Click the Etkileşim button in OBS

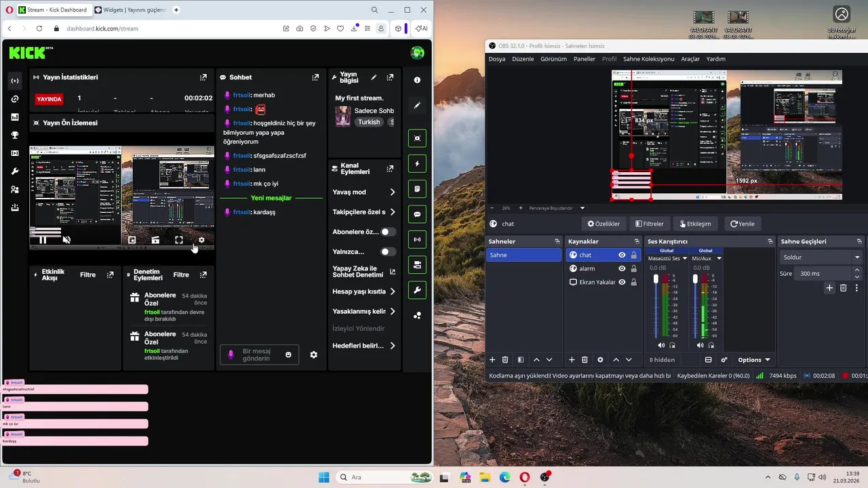(x=694, y=224)
